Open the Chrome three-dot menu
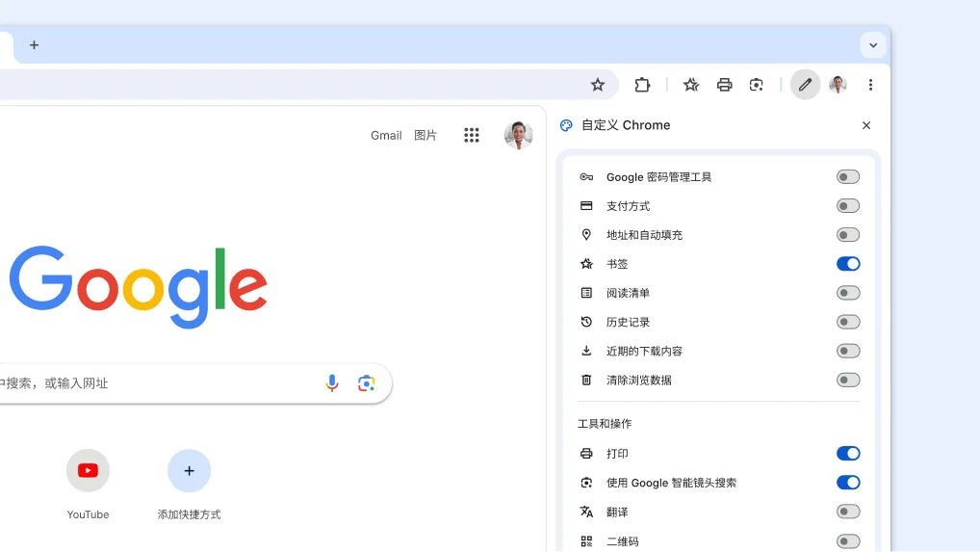The height and width of the screenshot is (552, 980). [x=870, y=85]
